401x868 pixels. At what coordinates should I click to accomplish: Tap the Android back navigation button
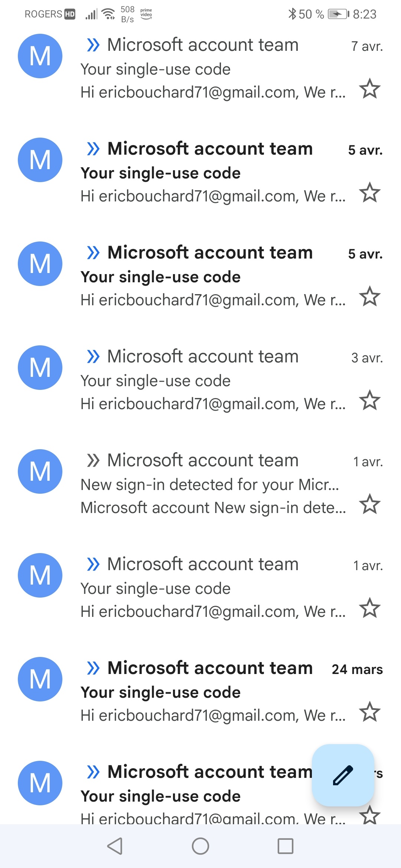click(x=115, y=846)
